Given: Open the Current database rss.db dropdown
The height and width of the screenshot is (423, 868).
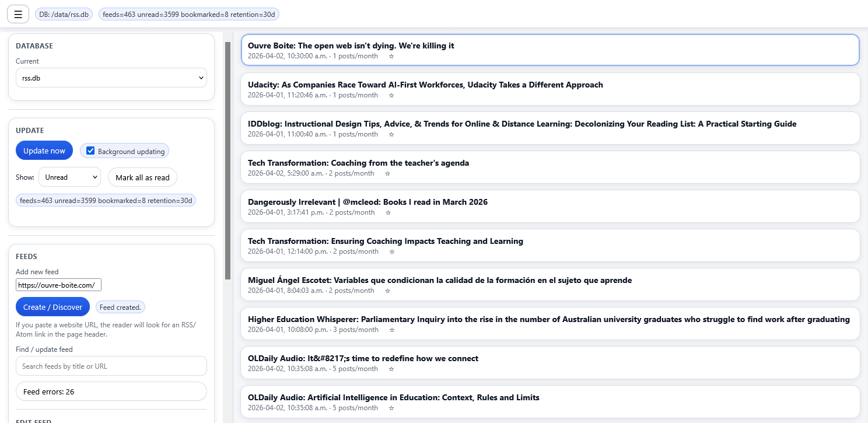Looking at the screenshot, I should click(x=111, y=78).
